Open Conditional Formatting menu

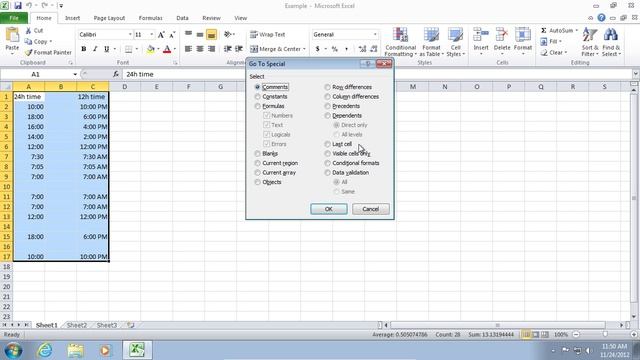(x=400, y=42)
